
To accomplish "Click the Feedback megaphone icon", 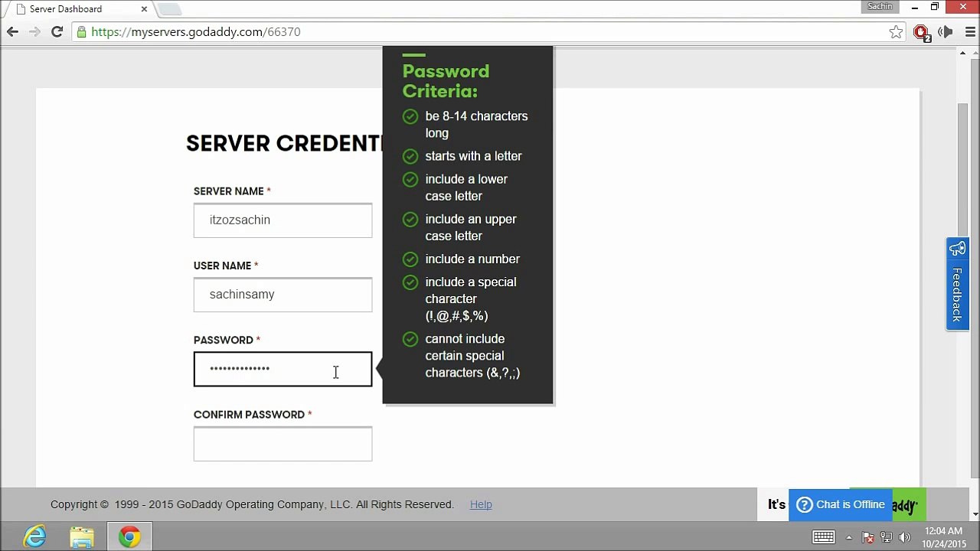I will 958,249.
